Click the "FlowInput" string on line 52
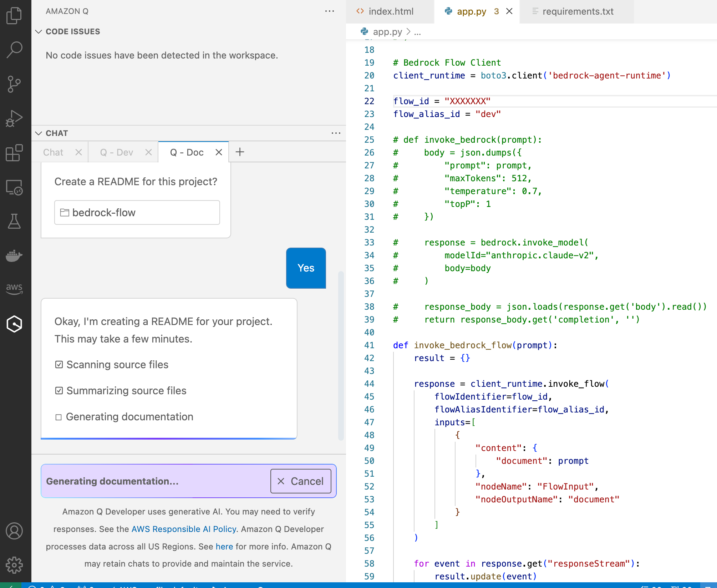The height and width of the screenshot is (588, 717). coord(565,487)
